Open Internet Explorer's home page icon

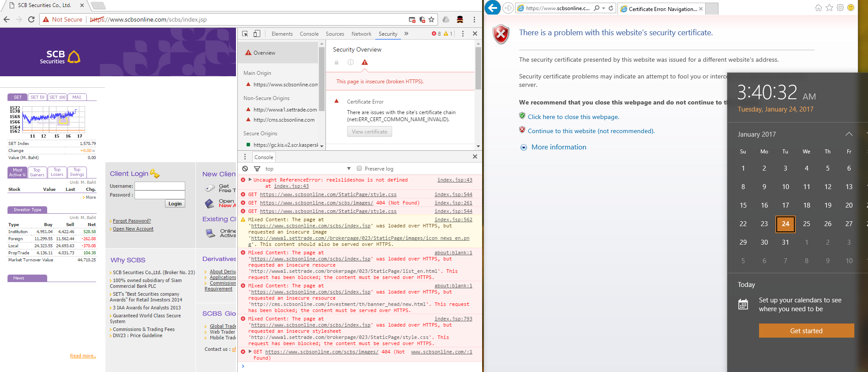[819, 7]
